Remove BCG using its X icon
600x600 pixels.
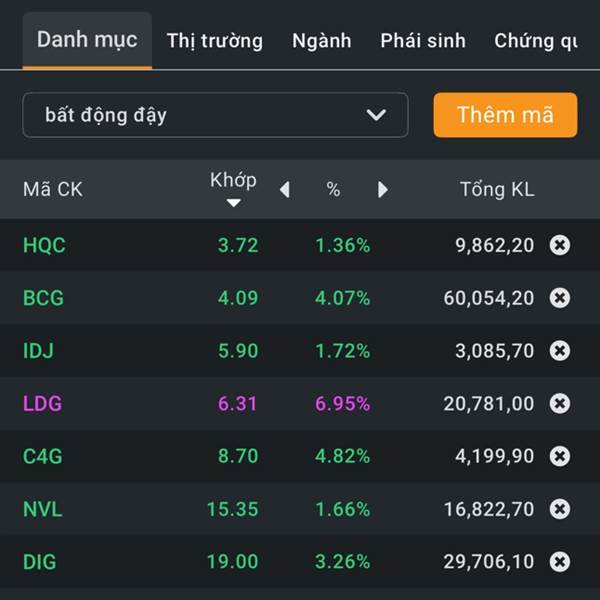click(x=559, y=298)
